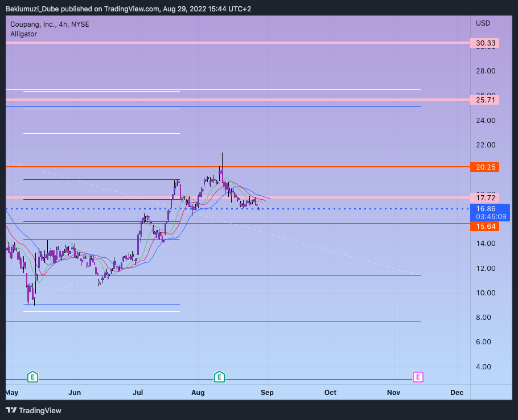The width and height of the screenshot is (518, 420).
Task: Click the 28.00 price scale tick
Action: coord(486,71)
